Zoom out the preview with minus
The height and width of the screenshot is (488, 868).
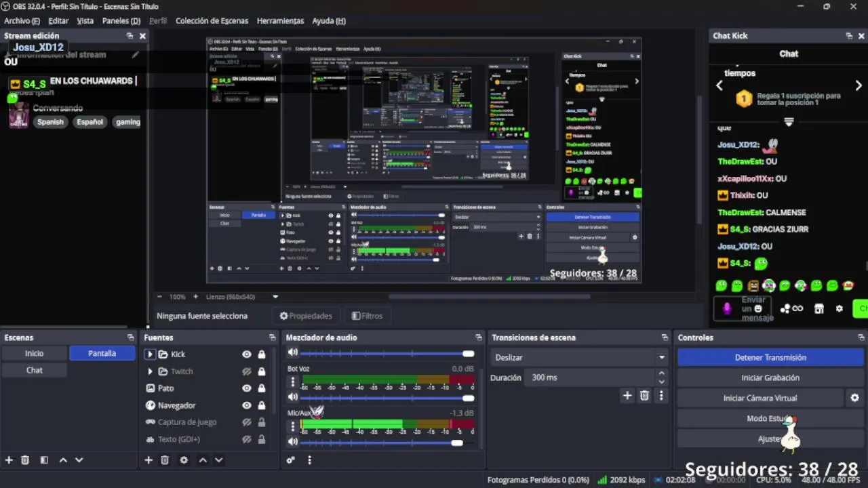point(159,297)
